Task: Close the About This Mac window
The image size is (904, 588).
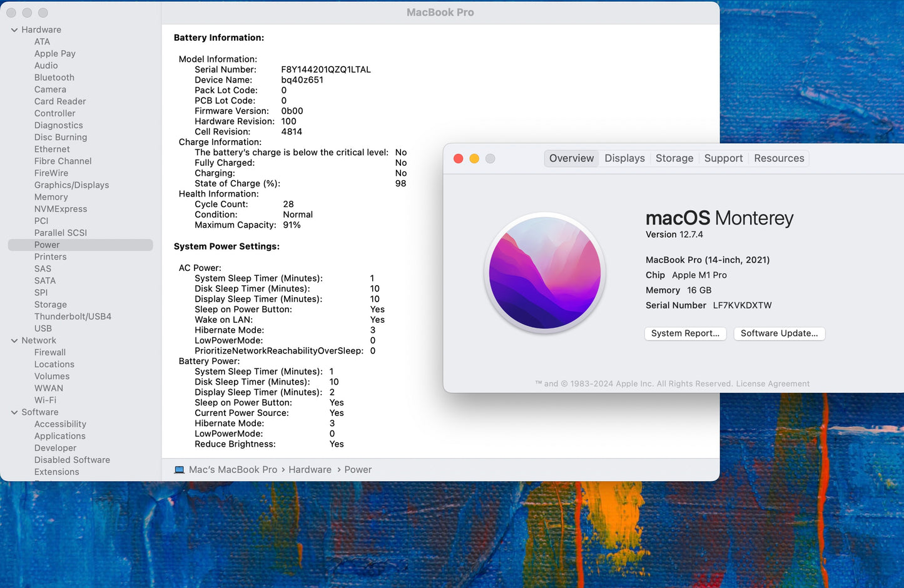Action: tap(458, 159)
